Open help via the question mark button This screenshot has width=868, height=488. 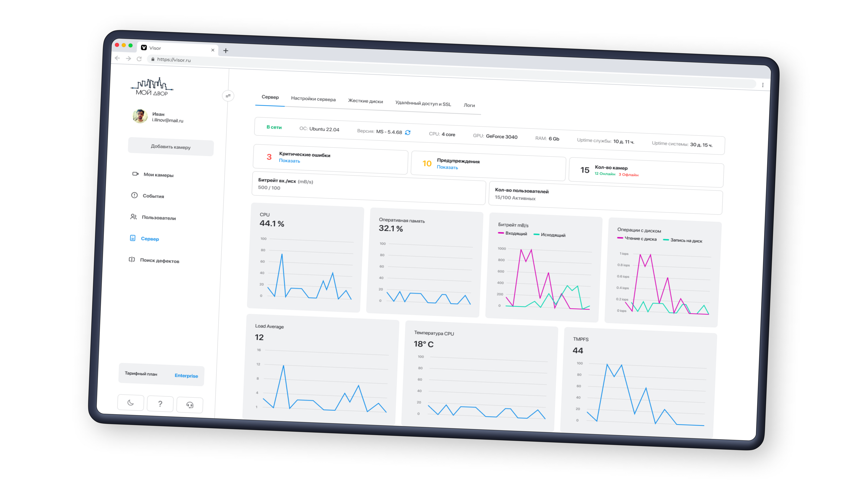pos(160,404)
